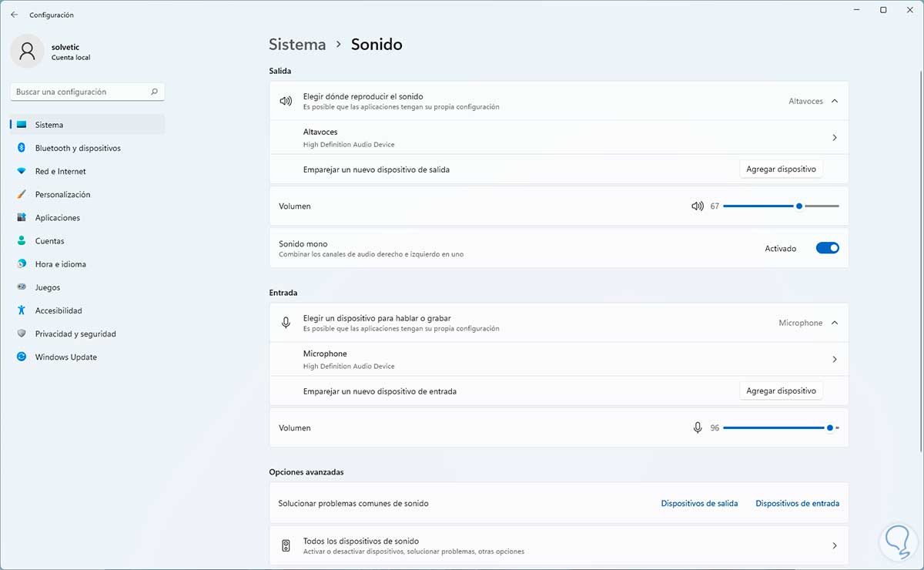Viewport: 924px width, 570px height.
Task: Click Sistema in the breadcrumb header
Action: tap(297, 45)
